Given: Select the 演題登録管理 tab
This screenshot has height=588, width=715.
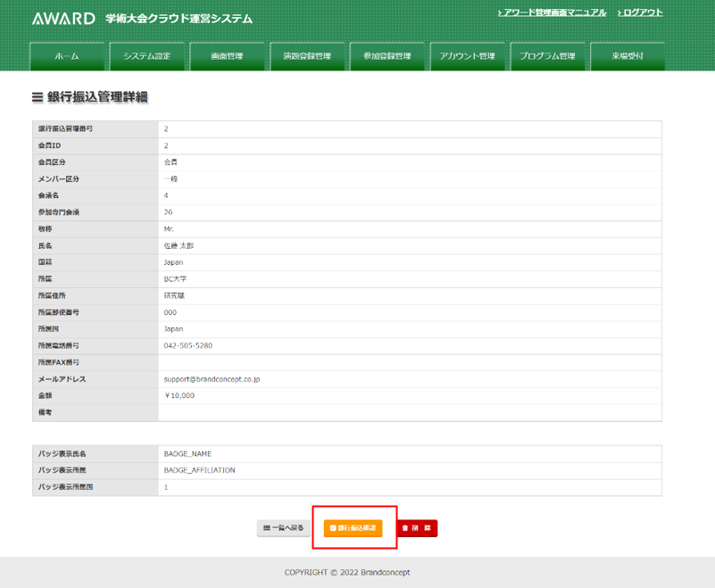Looking at the screenshot, I should (307, 56).
